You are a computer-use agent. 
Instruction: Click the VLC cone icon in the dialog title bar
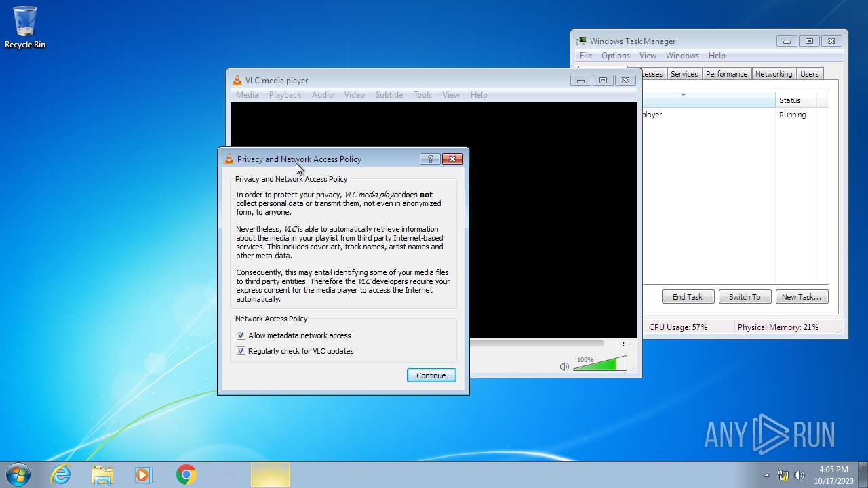[229, 159]
